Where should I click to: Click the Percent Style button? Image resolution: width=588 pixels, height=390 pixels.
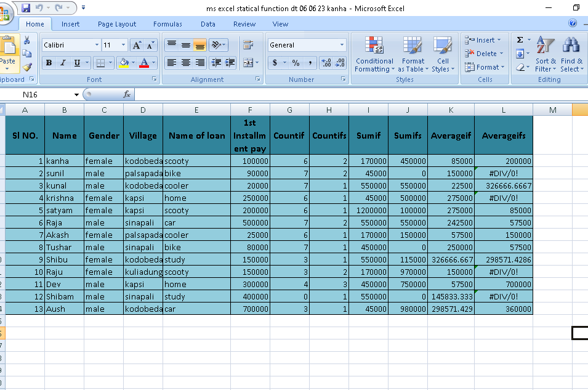click(296, 63)
